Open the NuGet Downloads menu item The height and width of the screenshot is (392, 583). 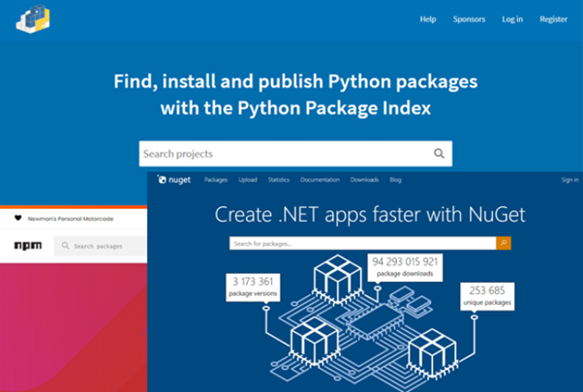[x=364, y=180]
